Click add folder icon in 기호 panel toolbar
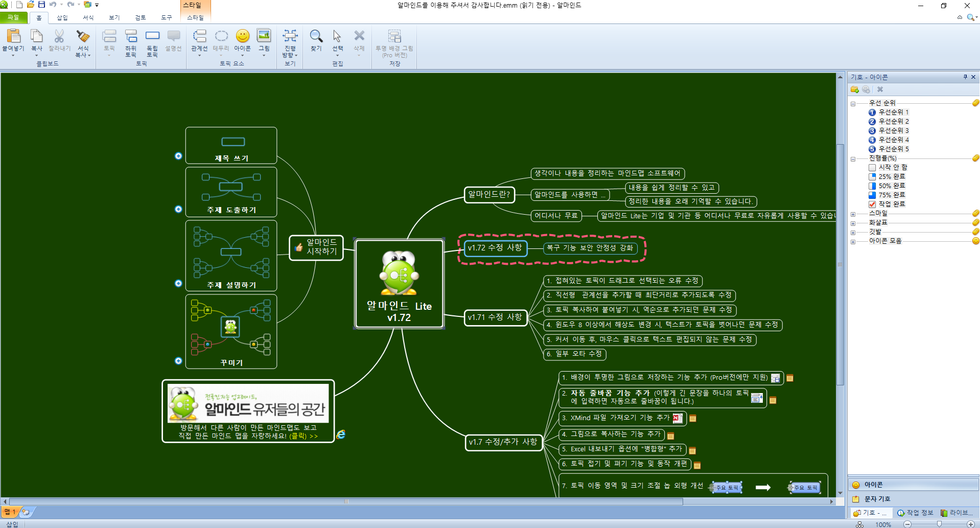Screen dimensions: 980x528 coord(854,89)
